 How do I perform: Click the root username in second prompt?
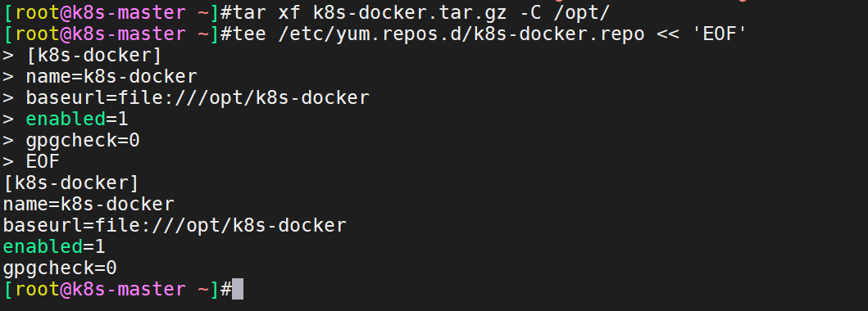37,34
